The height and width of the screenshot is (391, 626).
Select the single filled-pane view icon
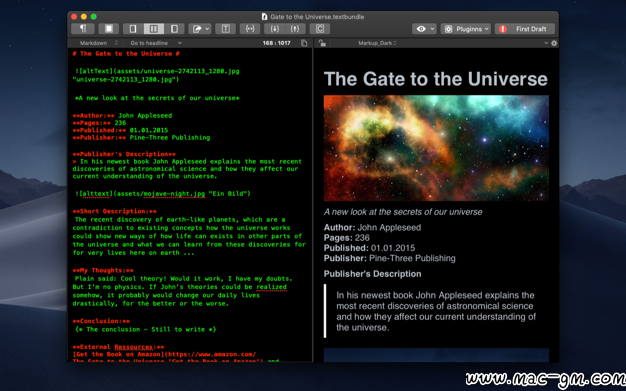[x=109, y=29]
